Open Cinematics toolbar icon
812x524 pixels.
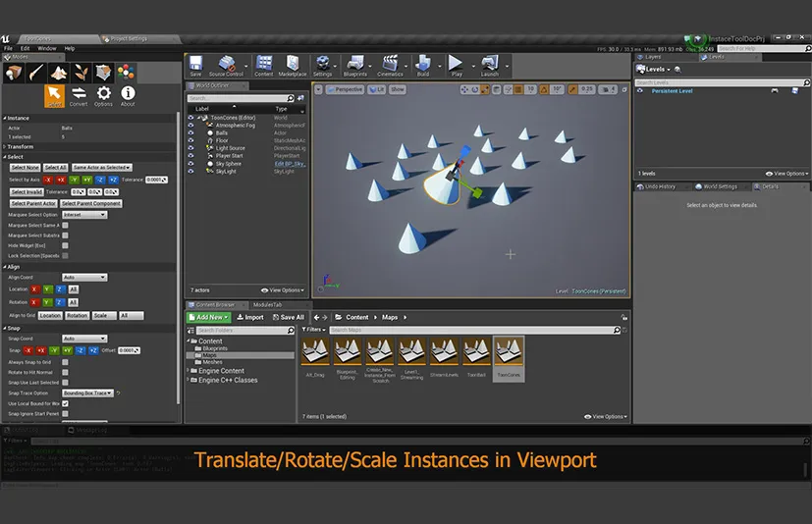point(390,67)
